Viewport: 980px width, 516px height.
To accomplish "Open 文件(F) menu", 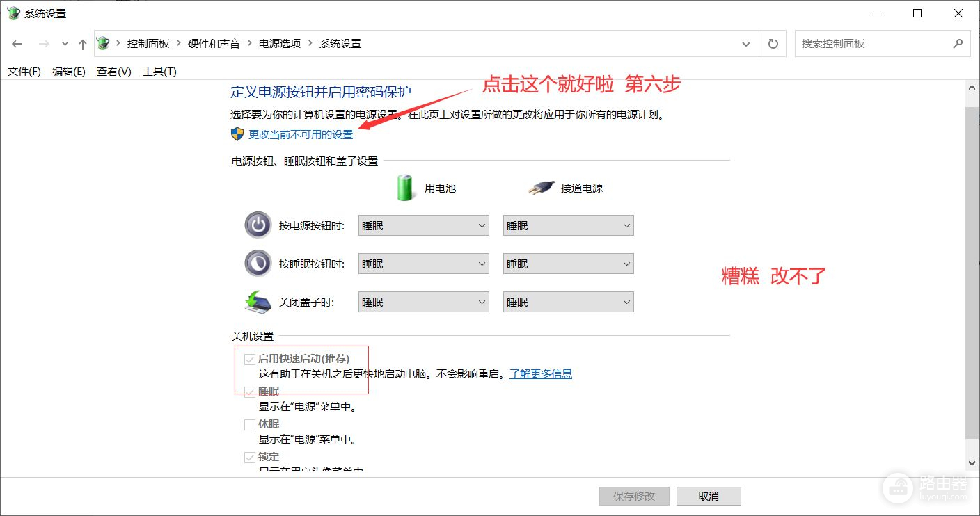I will click(x=24, y=71).
